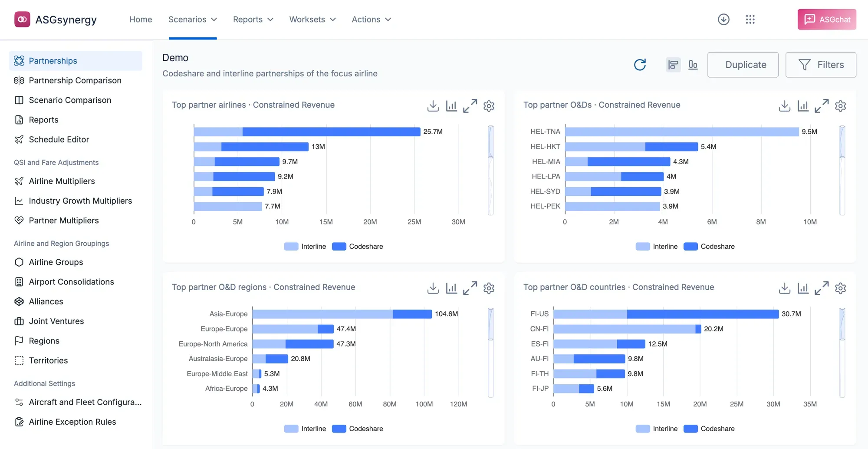Click the Duplicate button
868x449 pixels.
(743, 65)
